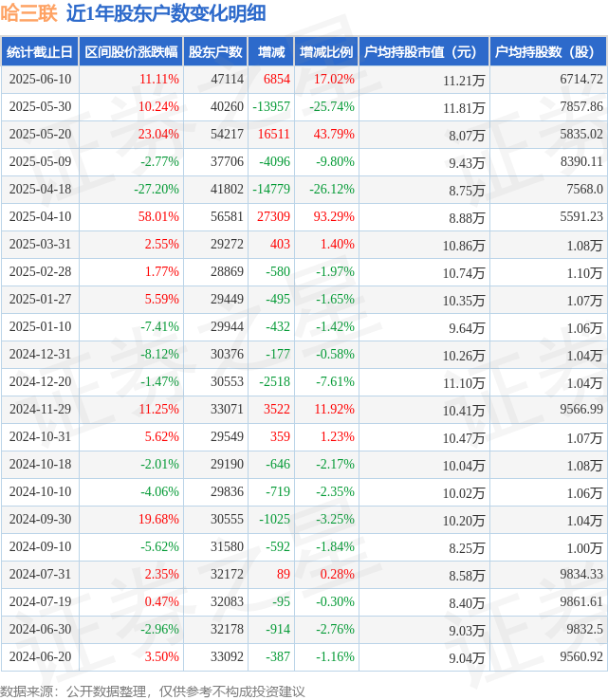Click the market value 8.25万
Screen dimensions: 608x700
(467, 548)
